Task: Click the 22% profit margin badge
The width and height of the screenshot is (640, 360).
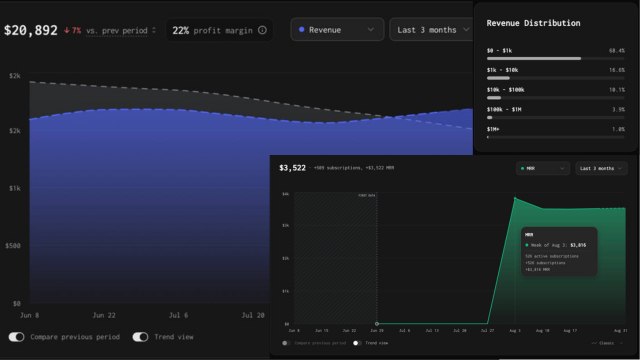Action: 219,30
